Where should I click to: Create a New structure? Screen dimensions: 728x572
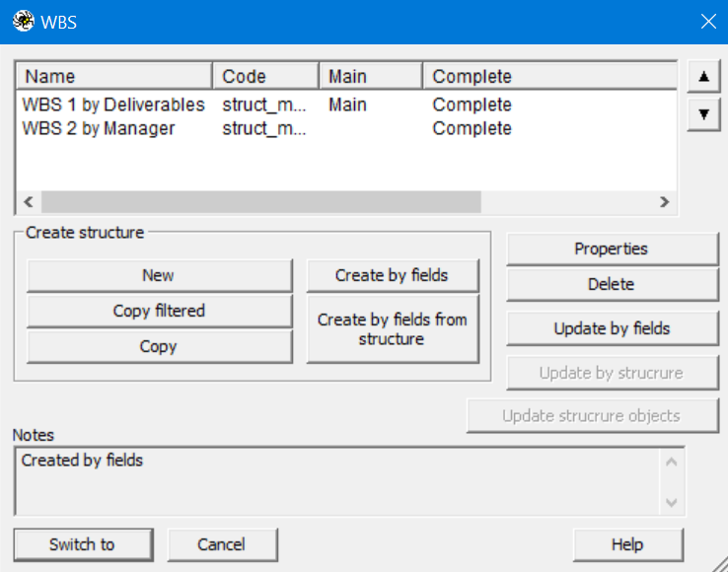click(159, 275)
